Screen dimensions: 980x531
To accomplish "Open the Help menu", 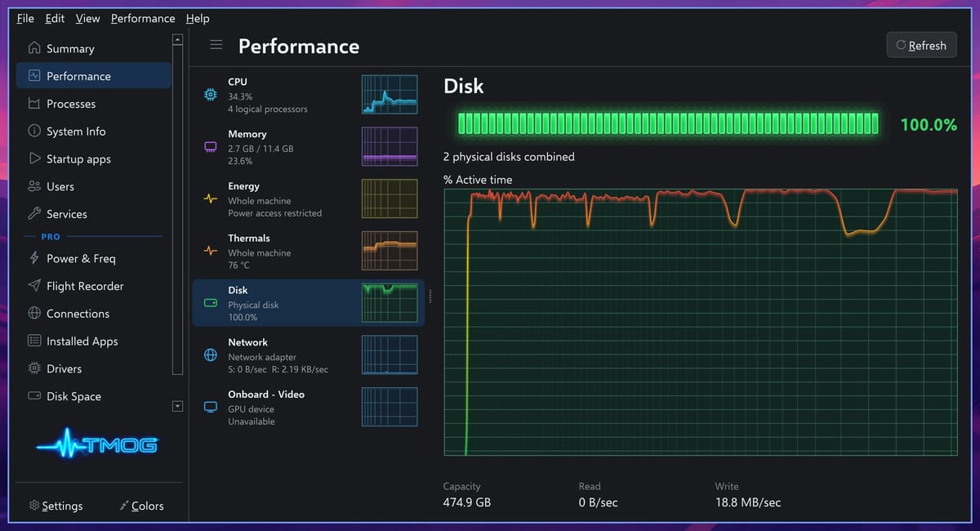I will coord(198,18).
